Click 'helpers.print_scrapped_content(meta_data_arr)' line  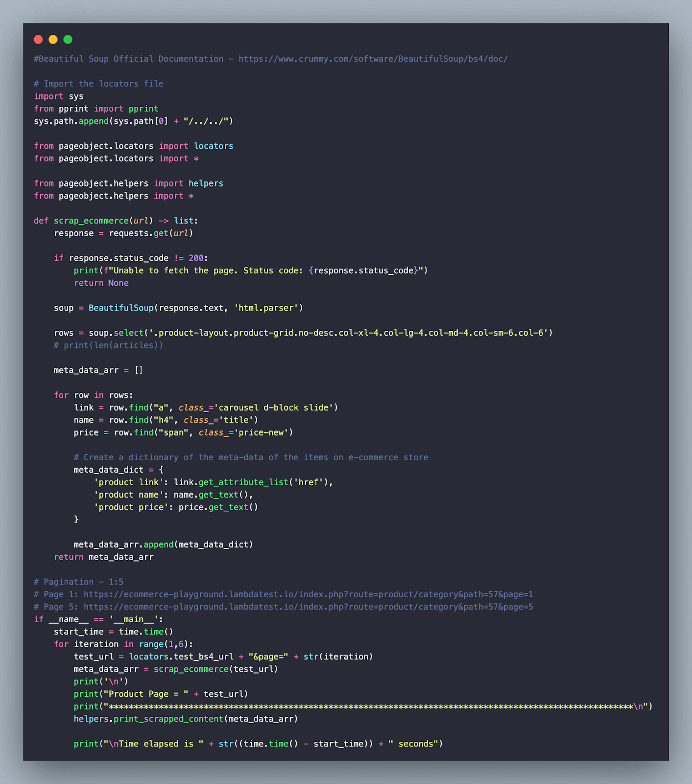point(186,719)
